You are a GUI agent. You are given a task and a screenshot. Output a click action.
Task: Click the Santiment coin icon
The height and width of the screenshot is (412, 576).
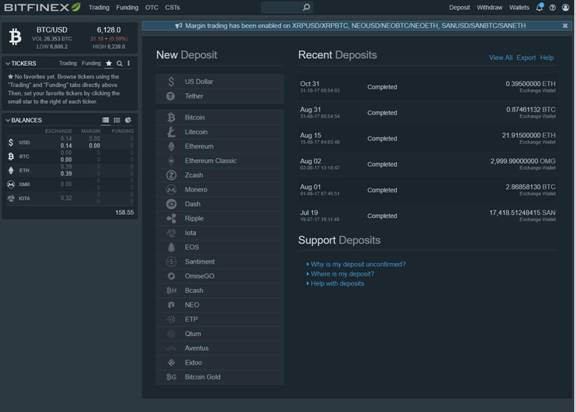(x=171, y=261)
